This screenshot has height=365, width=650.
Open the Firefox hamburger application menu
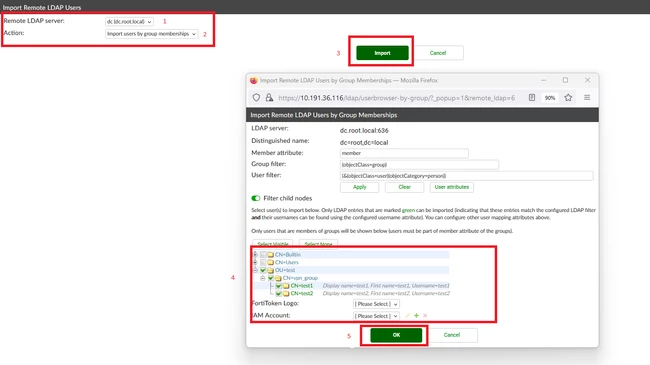click(x=587, y=97)
